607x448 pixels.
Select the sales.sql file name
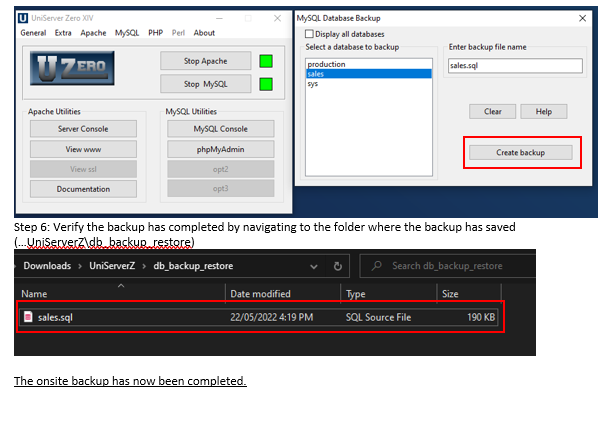[55, 317]
